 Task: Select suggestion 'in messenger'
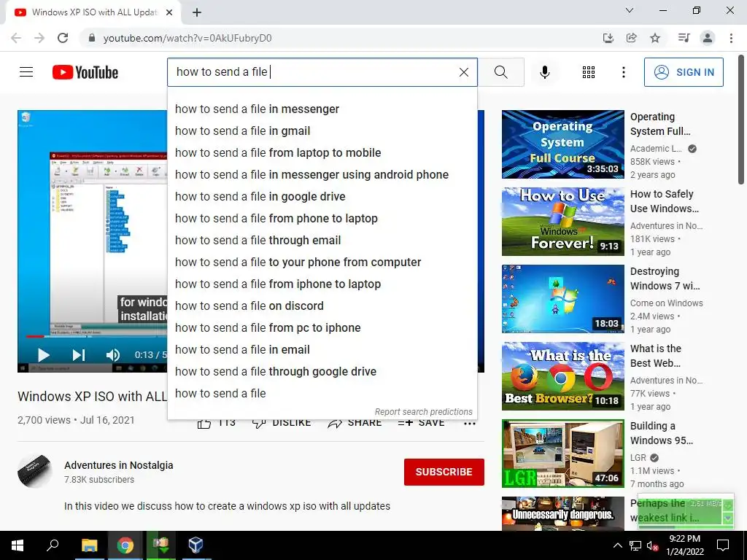(x=322, y=109)
